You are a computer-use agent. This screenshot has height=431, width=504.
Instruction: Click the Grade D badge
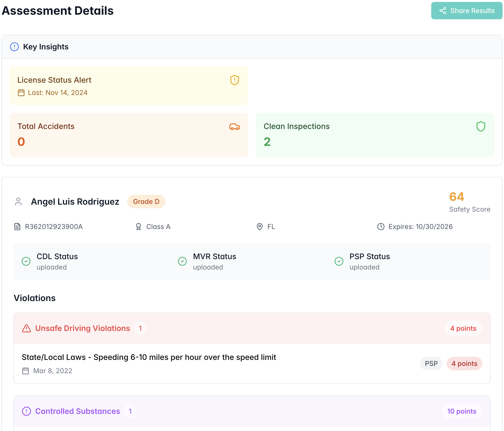coord(146,202)
